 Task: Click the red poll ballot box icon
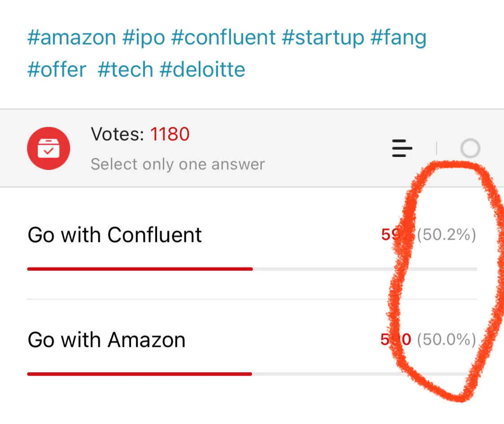click(48, 148)
